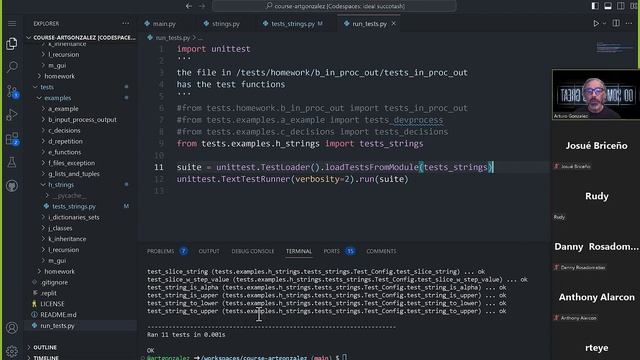
Task: Open the README.md file
Action: click(58, 315)
